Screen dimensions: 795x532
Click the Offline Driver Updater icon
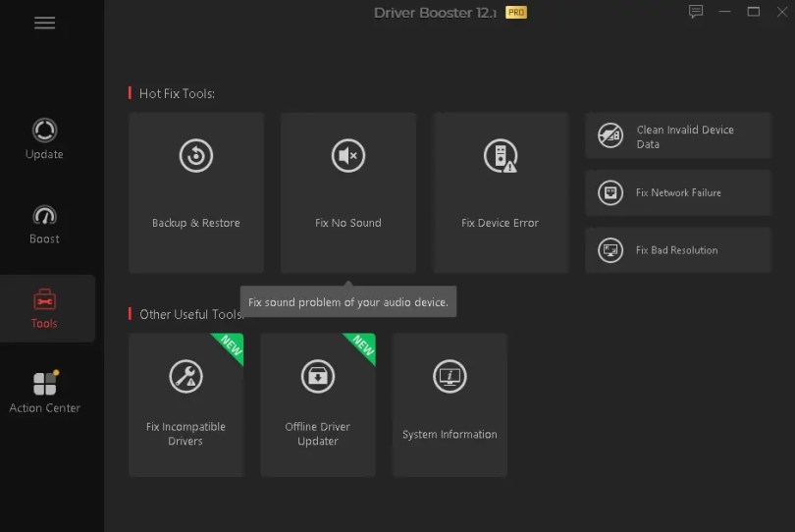click(318, 376)
